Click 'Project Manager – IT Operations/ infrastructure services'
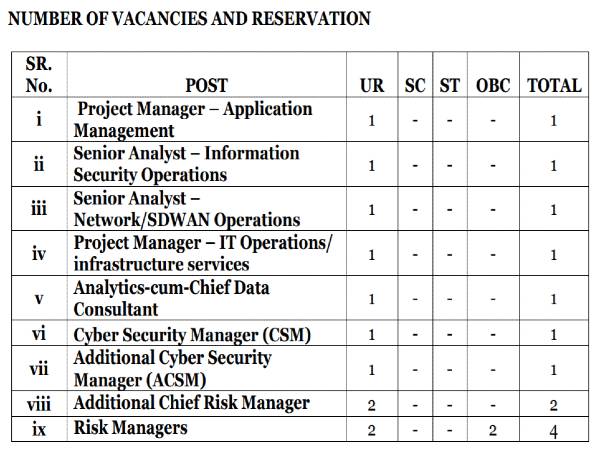Viewport: 600px width, 450px height. click(x=203, y=254)
